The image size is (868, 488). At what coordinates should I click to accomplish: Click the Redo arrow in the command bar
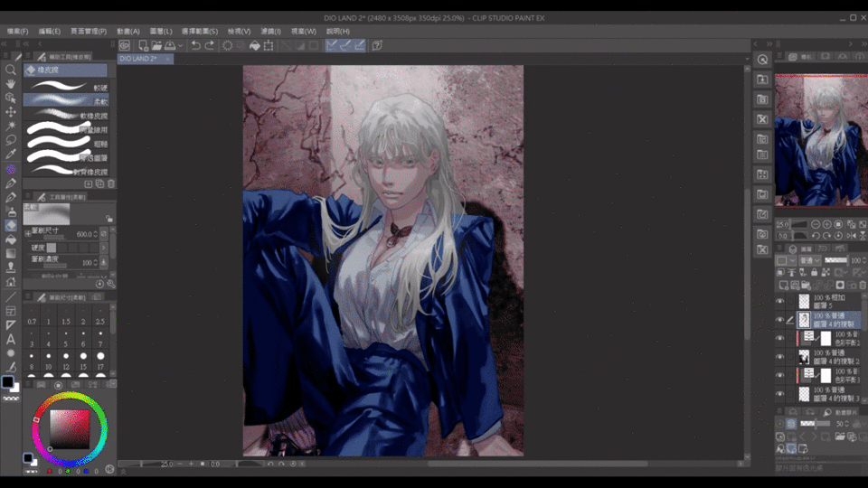click(x=210, y=45)
